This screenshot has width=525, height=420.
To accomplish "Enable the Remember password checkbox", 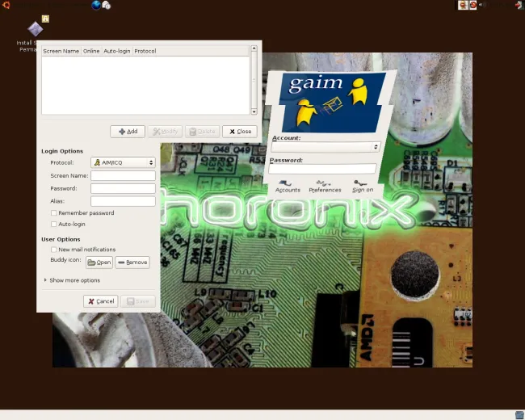I will click(x=53, y=213).
